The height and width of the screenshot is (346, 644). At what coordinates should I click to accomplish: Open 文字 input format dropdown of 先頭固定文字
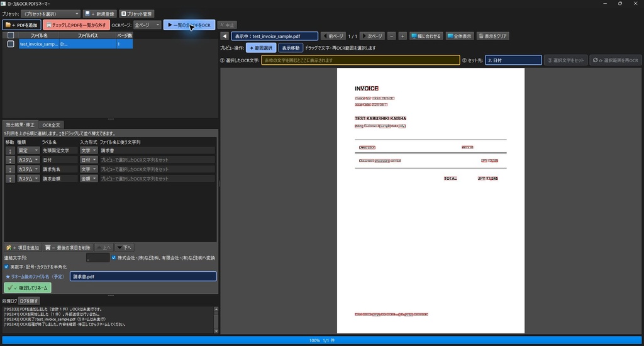click(x=89, y=151)
